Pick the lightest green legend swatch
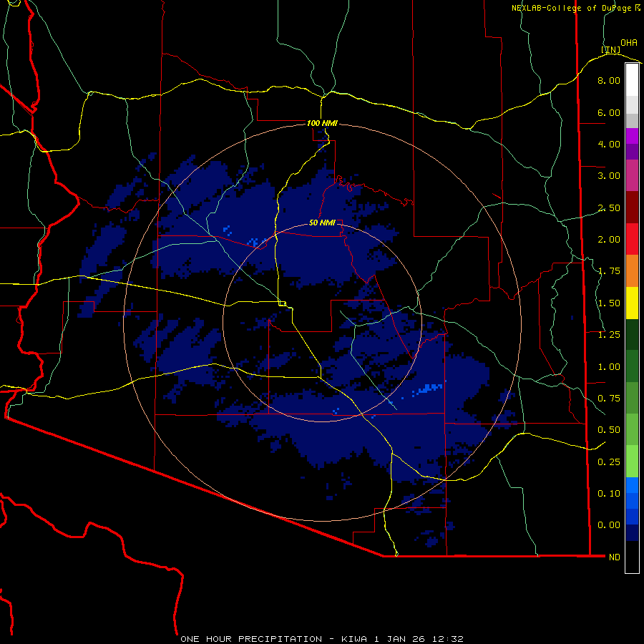The image size is (644, 644). (632, 462)
